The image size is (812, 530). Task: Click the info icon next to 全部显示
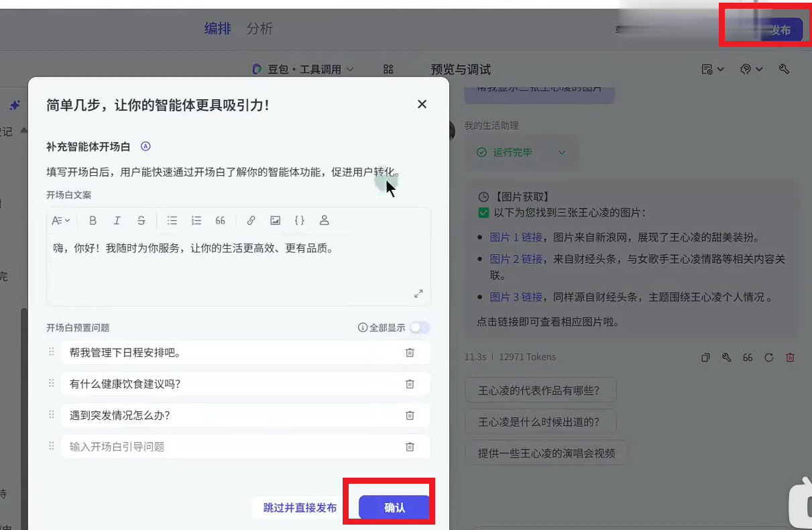tap(363, 327)
